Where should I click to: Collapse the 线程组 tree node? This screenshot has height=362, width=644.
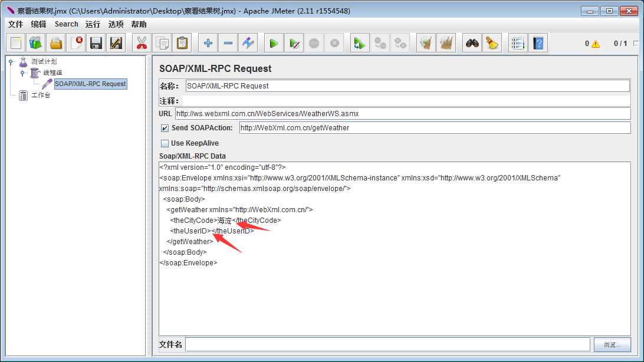[x=22, y=73]
